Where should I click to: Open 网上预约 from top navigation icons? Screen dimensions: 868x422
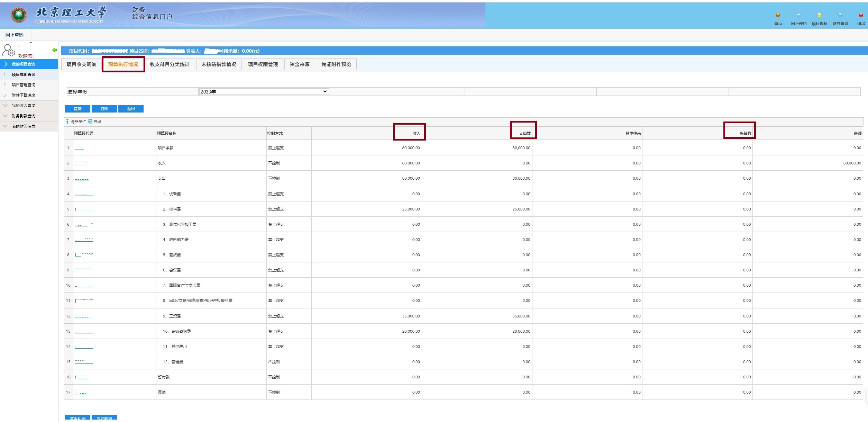[x=798, y=15]
